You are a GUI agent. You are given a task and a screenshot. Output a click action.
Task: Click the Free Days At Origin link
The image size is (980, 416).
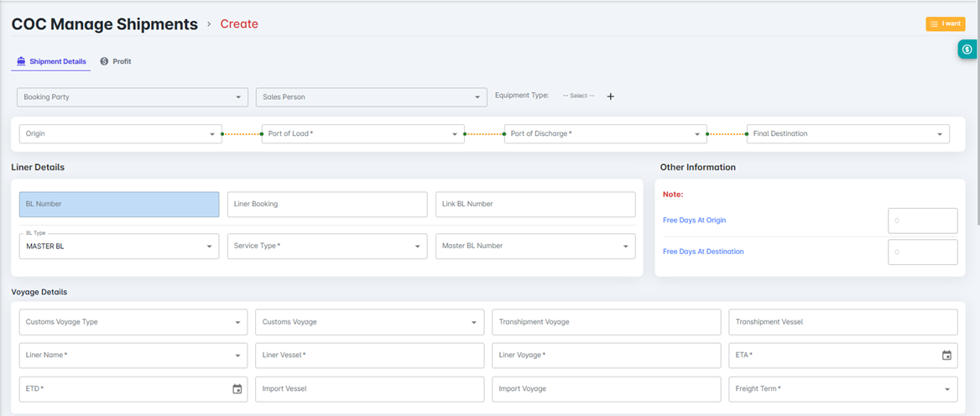pos(694,221)
